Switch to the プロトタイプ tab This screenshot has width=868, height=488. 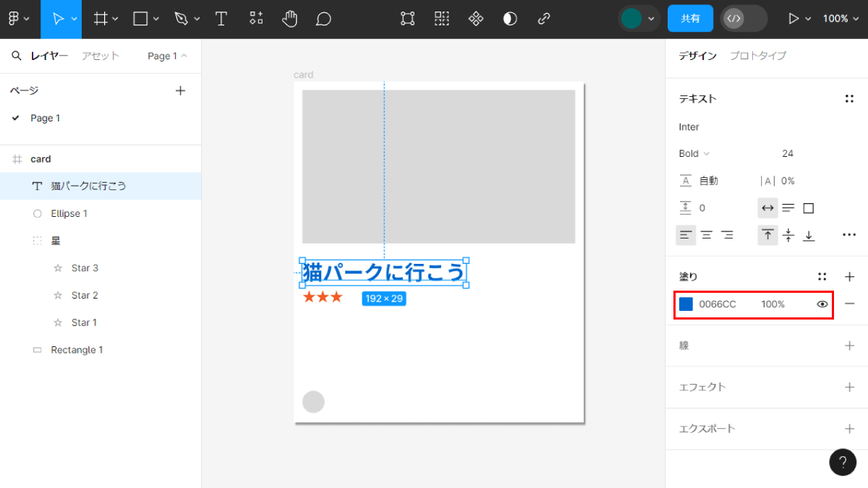pyautogui.click(x=757, y=56)
